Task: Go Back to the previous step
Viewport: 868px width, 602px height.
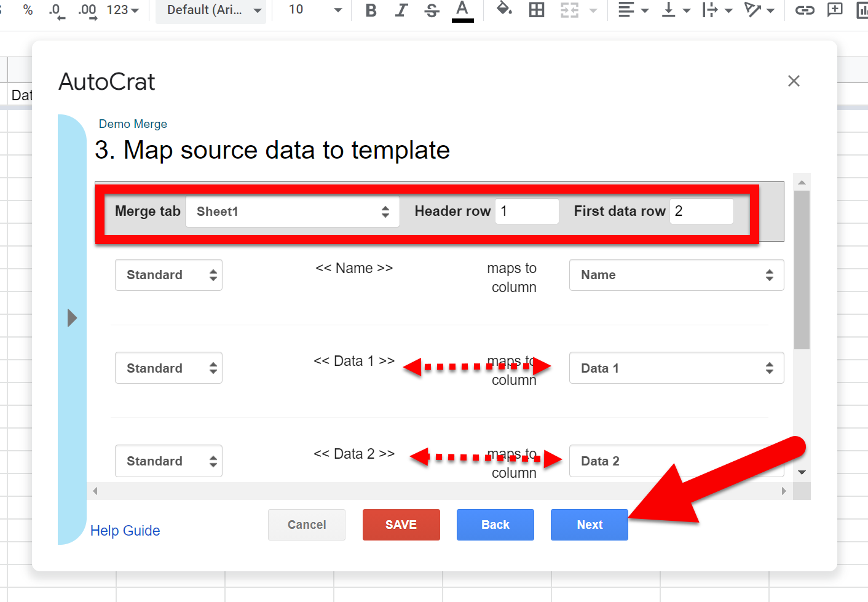Action: 495,525
